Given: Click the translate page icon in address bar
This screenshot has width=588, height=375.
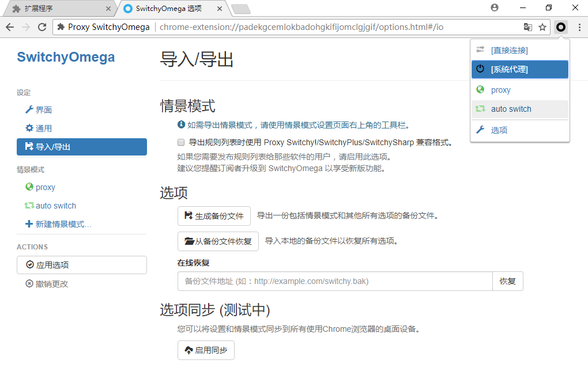Looking at the screenshot, I should (527, 27).
